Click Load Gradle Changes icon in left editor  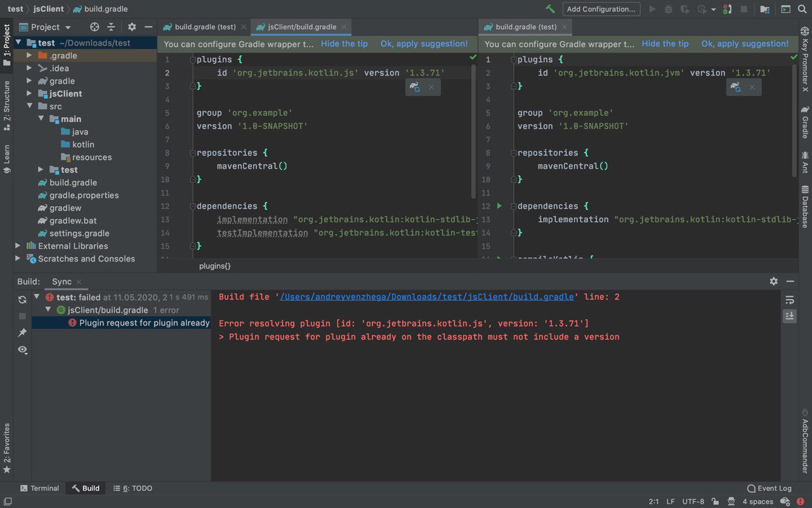tap(415, 87)
